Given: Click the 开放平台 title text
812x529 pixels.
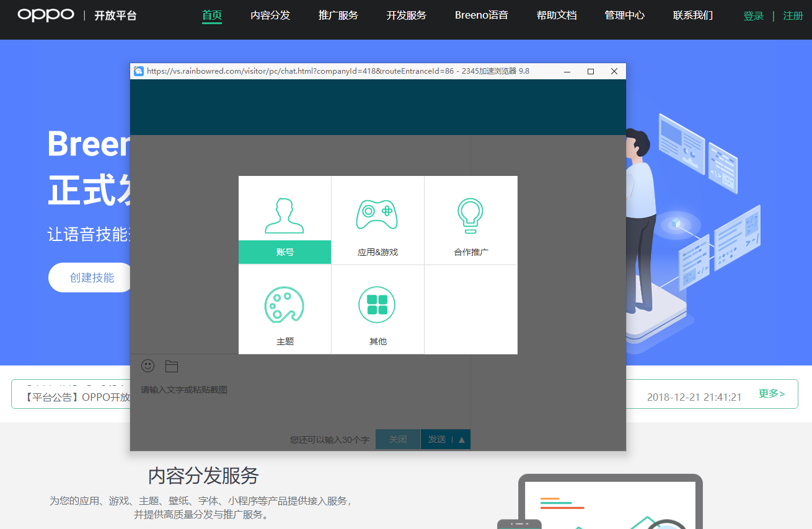Looking at the screenshot, I should (115, 15).
